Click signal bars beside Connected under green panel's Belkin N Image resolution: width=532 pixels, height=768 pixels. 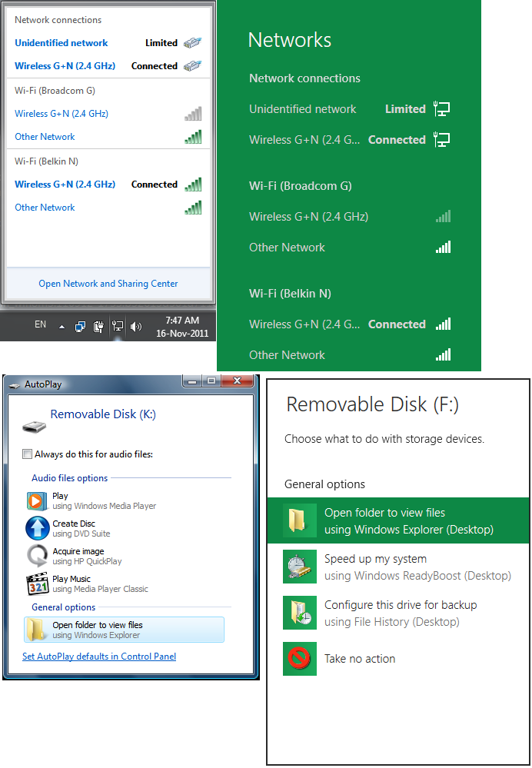tap(444, 324)
